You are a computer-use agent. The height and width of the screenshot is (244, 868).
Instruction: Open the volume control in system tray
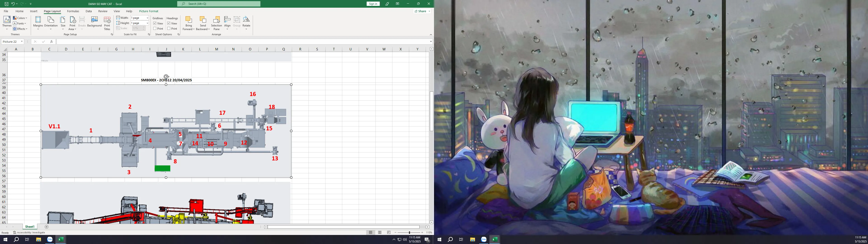[405, 240]
